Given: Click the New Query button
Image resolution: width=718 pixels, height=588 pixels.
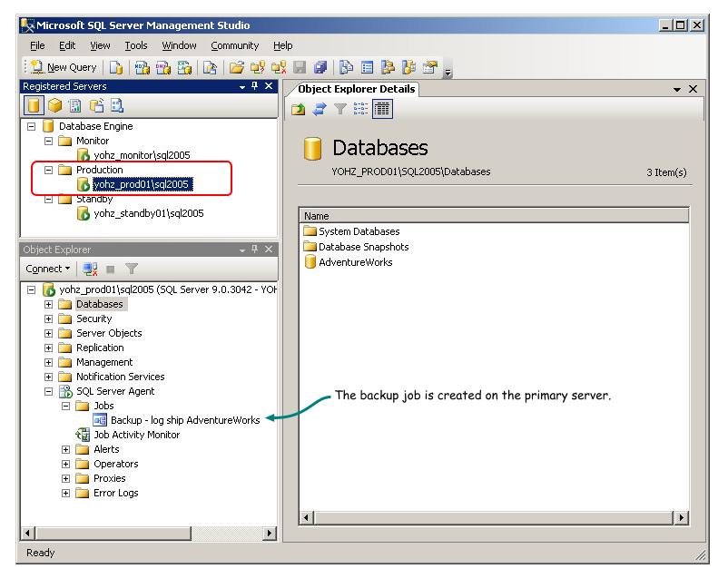Looking at the screenshot, I should [x=64, y=68].
